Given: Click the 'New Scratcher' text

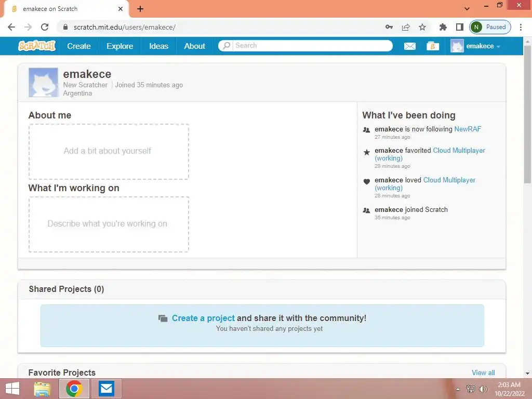Looking at the screenshot, I should [85, 85].
